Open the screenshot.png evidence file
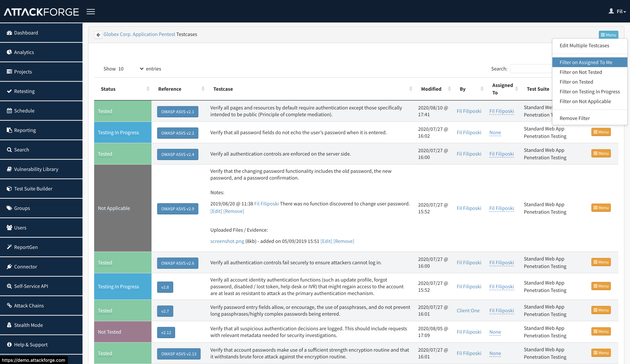 227,241
